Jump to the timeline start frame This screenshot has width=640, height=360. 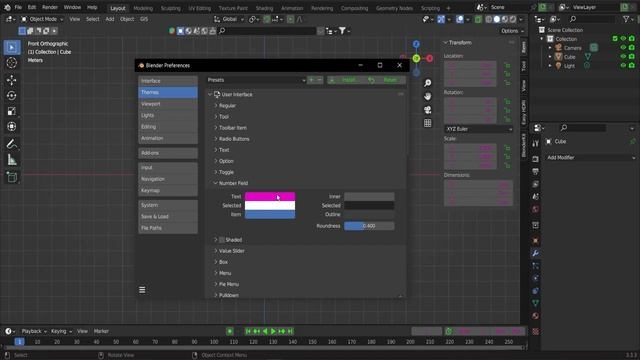[x=248, y=331]
